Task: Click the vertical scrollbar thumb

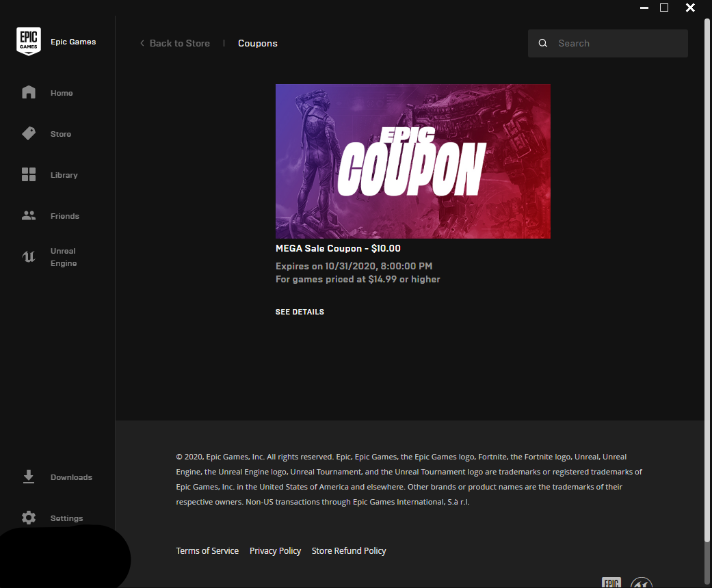Action: coord(707,280)
